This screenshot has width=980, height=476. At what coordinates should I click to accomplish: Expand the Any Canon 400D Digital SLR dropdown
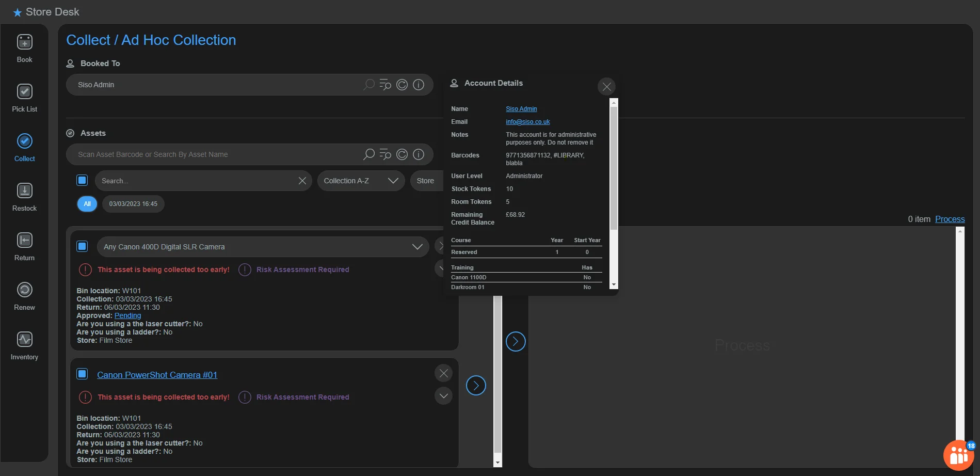417,247
